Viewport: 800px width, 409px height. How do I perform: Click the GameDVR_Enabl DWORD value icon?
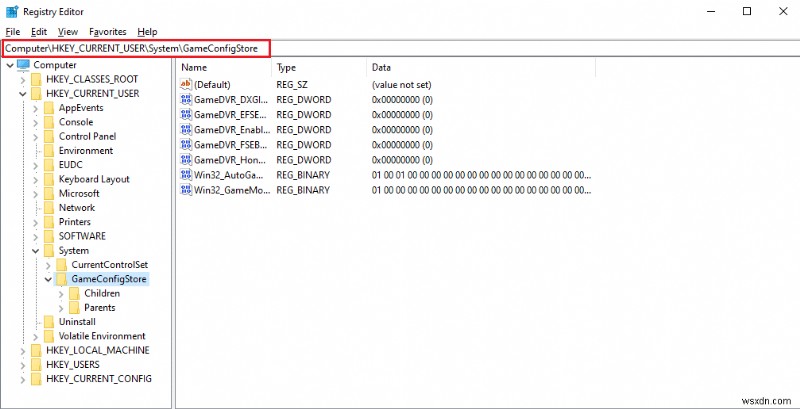pyautogui.click(x=186, y=130)
